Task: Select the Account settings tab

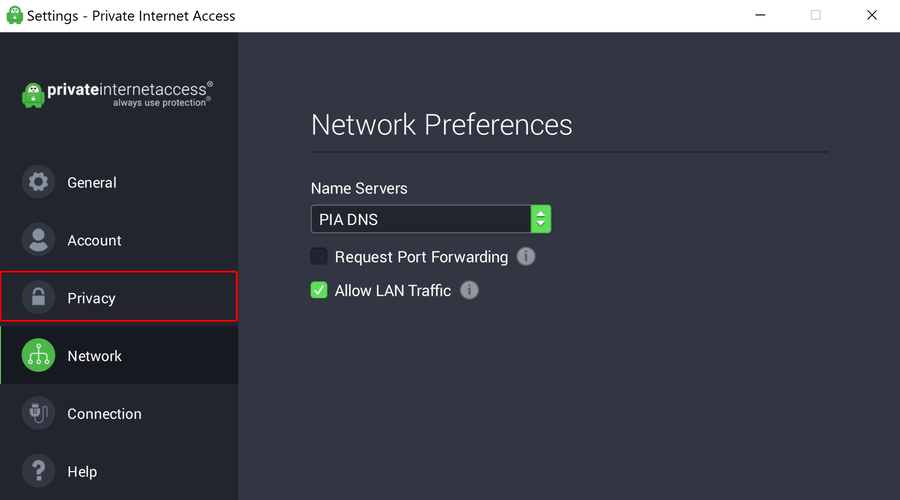Action: pos(94,241)
